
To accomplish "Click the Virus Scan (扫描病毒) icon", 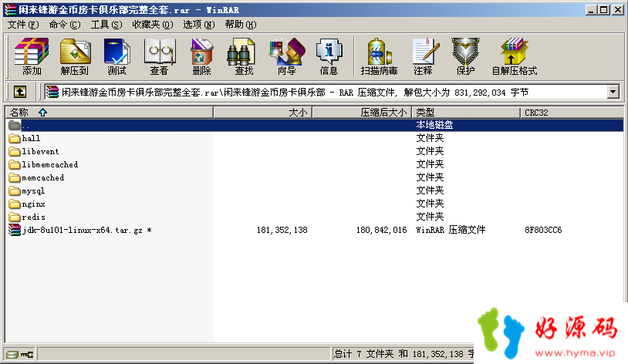I will [379, 56].
